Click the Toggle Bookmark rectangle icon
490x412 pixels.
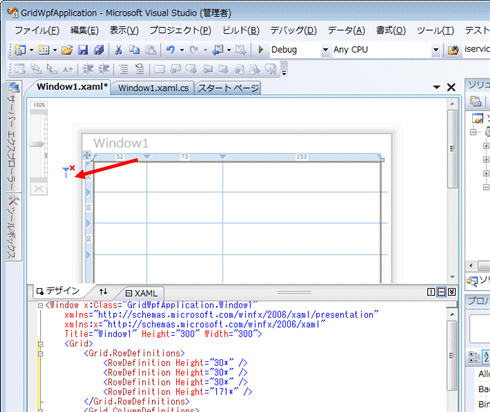pyautogui.click(x=159, y=69)
